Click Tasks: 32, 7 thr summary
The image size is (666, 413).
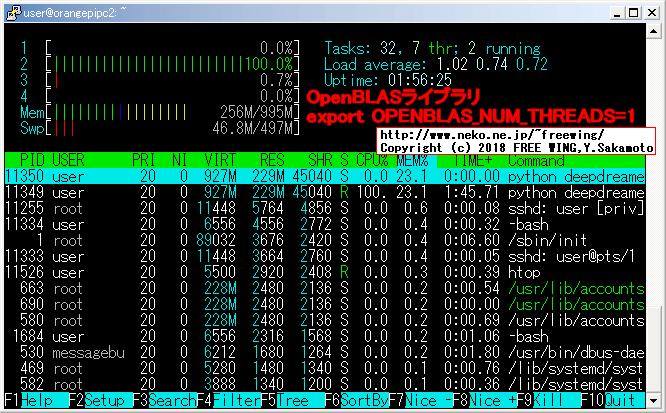432,48
